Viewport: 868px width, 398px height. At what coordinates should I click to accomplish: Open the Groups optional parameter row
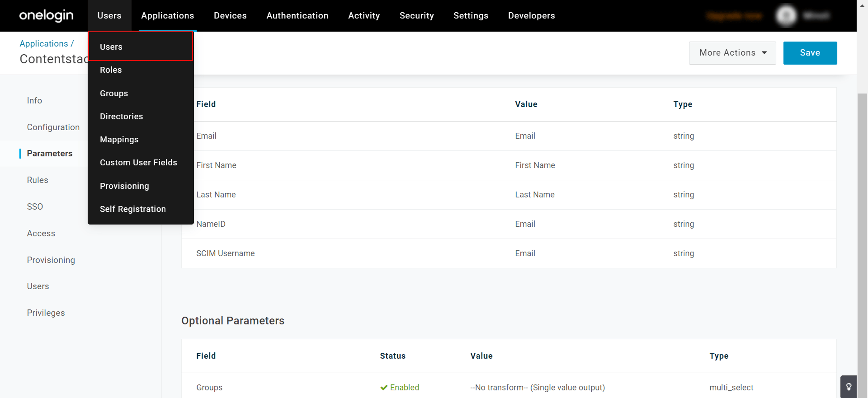[x=509, y=386]
